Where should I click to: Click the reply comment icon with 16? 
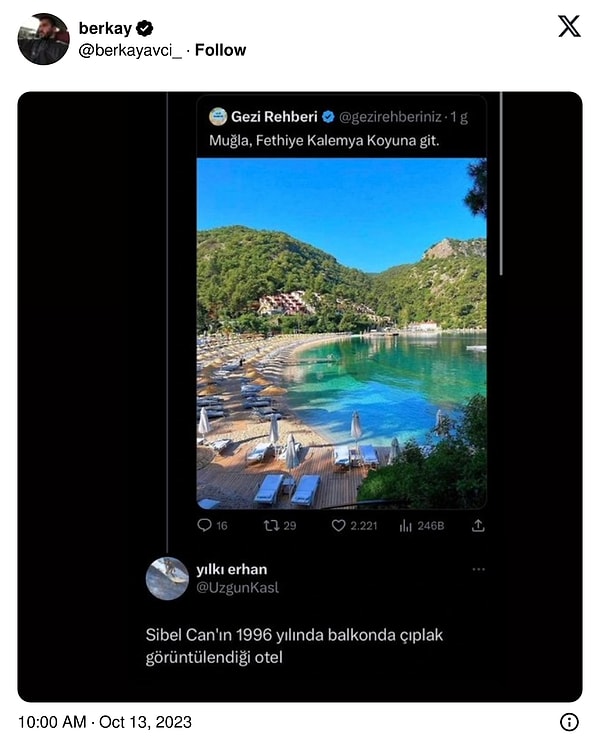tap(205, 525)
